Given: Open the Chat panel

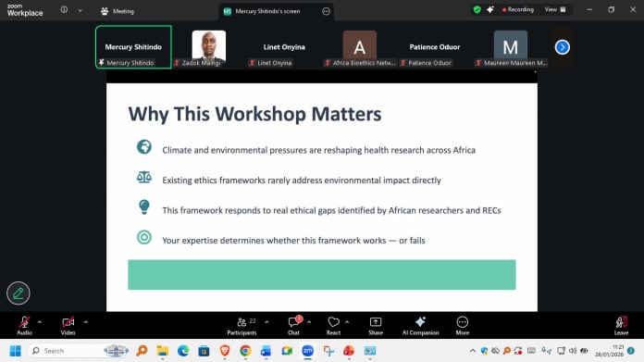Looking at the screenshot, I should pyautogui.click(x=293, y=326).
